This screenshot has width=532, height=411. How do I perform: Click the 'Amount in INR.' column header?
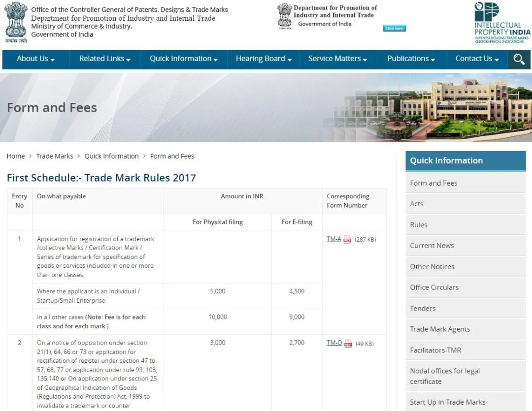(242, 196)
